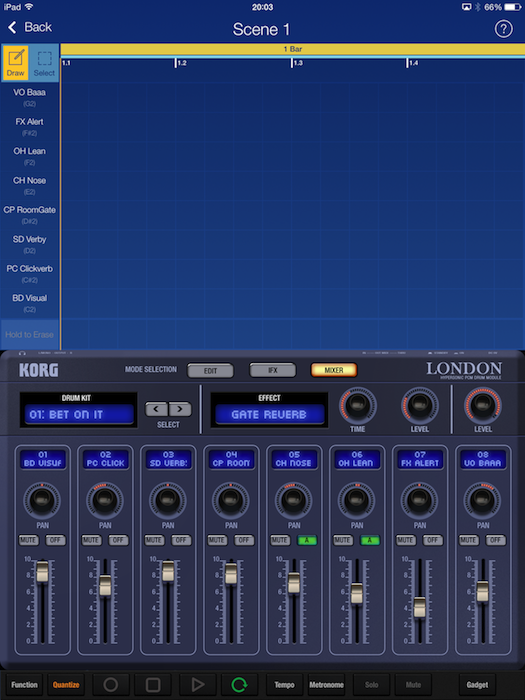Toggle OFF group button on channel 01
This screenshot has height=700, width=525.
[x=55, y=540]
